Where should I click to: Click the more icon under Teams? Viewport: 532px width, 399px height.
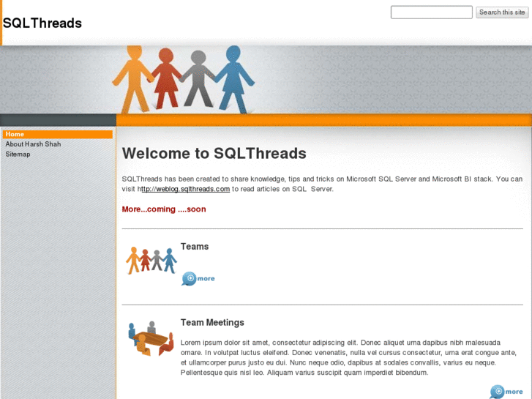[x=198, y=278]
